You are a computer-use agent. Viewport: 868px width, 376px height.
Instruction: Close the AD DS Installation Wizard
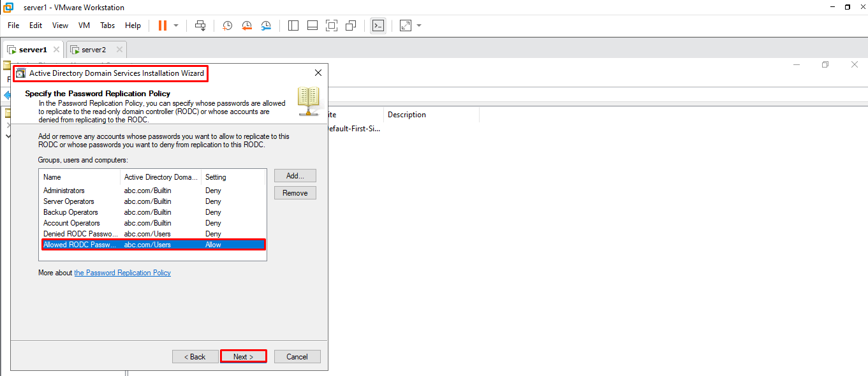tap(318, 73)
